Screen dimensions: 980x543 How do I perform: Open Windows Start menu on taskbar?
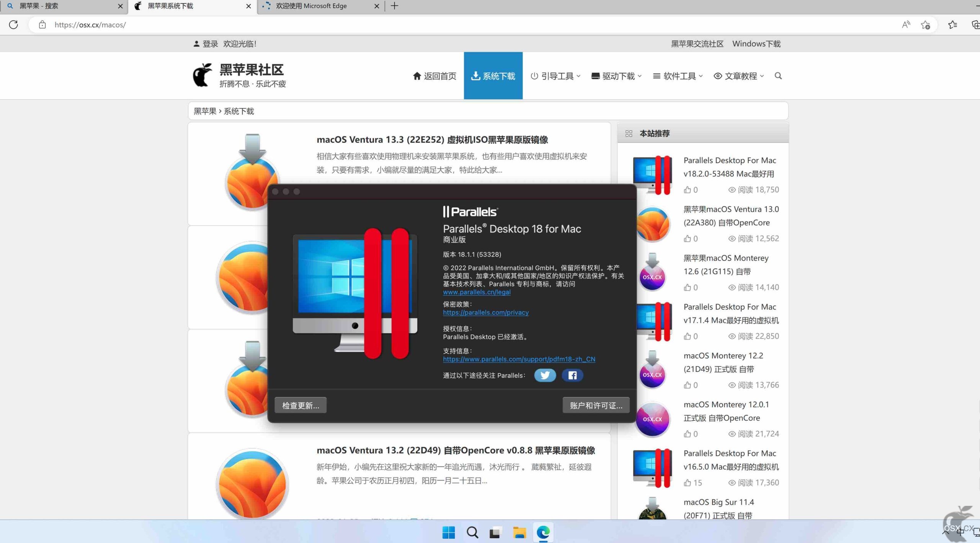448,532
